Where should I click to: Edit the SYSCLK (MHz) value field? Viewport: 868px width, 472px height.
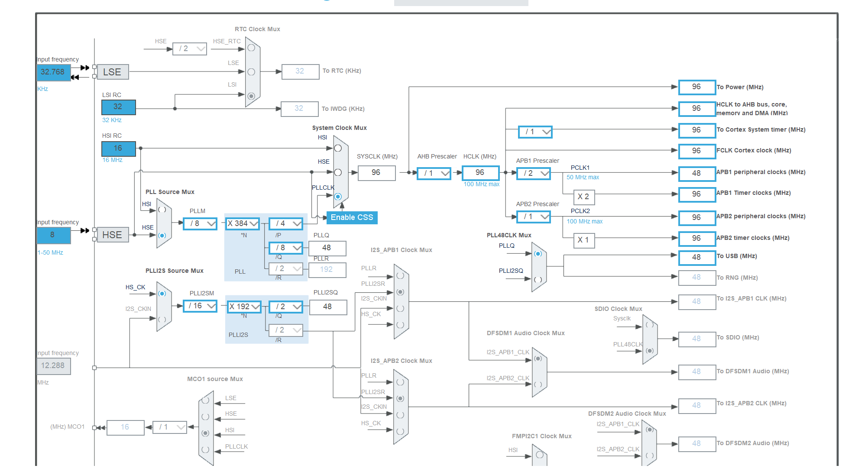(377, 173)
